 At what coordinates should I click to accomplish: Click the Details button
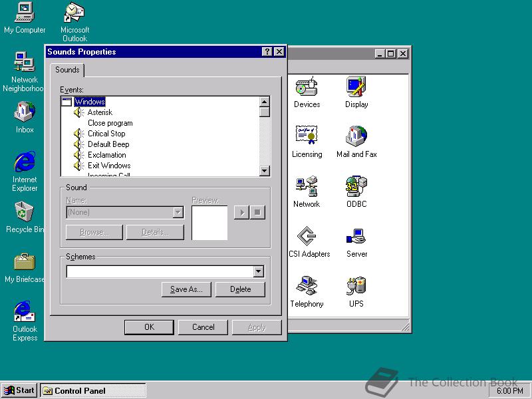[156, 232]
